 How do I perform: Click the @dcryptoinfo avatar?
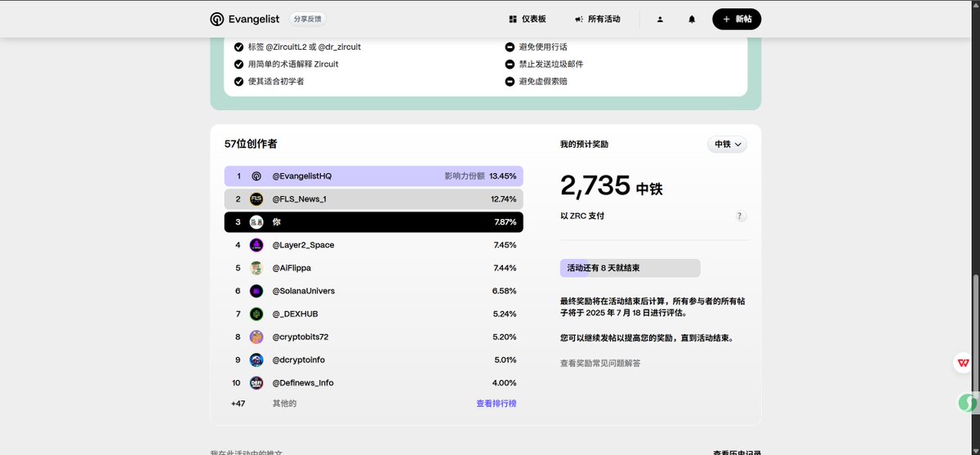(x=256, y=359)
